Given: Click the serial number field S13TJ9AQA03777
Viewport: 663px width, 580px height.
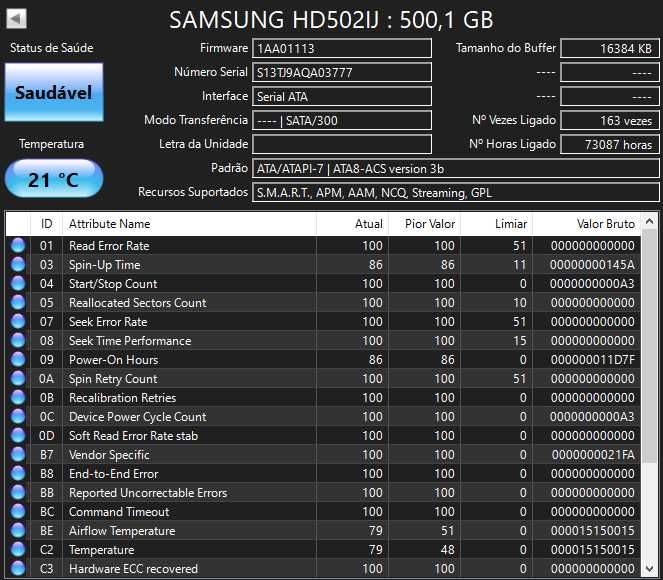Looking at the screenshot, I should 342,72.
